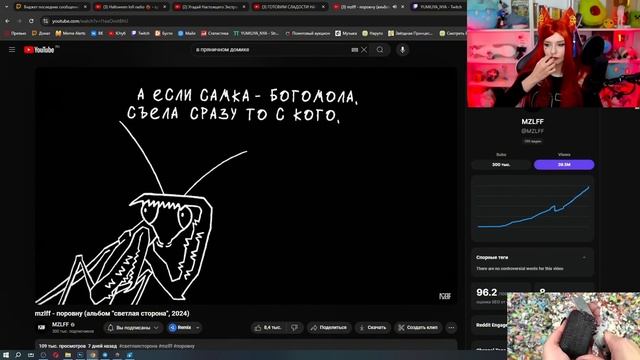Open the Привью bookmark
Viewport: 640px width, 360px height.
point(15,33)
